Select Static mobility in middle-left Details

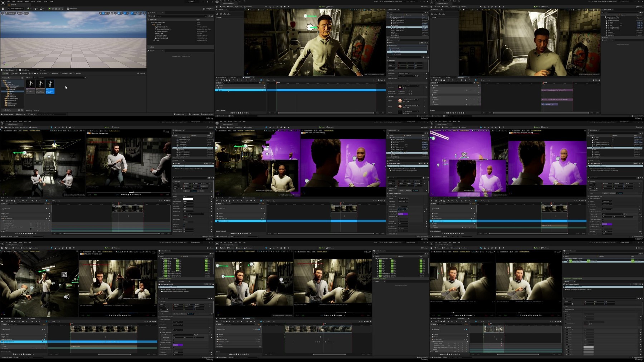point(187,191)
